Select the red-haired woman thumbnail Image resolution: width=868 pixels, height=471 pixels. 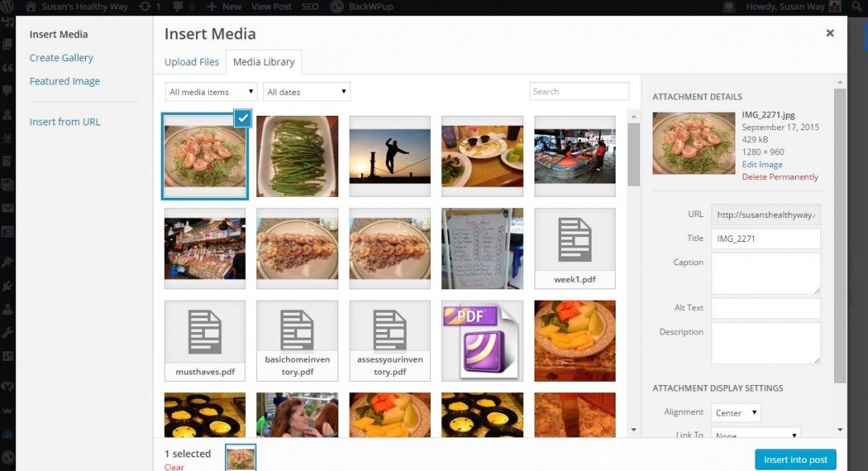click(297, 415)
